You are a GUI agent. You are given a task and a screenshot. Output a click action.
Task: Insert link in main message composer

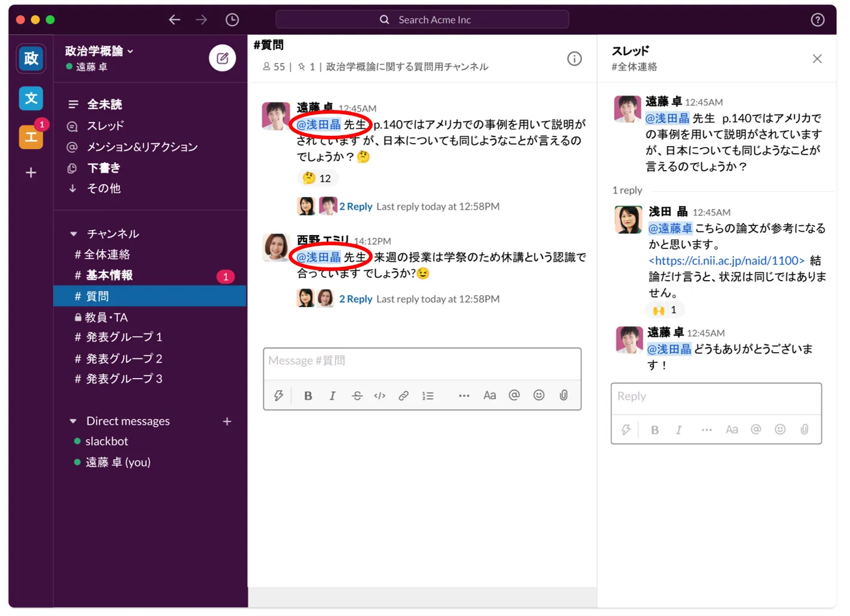coord(403,395)
